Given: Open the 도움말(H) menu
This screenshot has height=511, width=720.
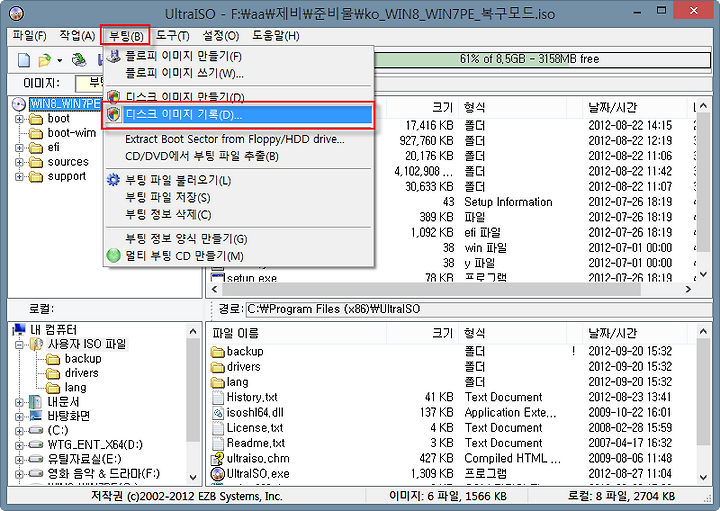Looking at the screenshot, I should 276,35.
